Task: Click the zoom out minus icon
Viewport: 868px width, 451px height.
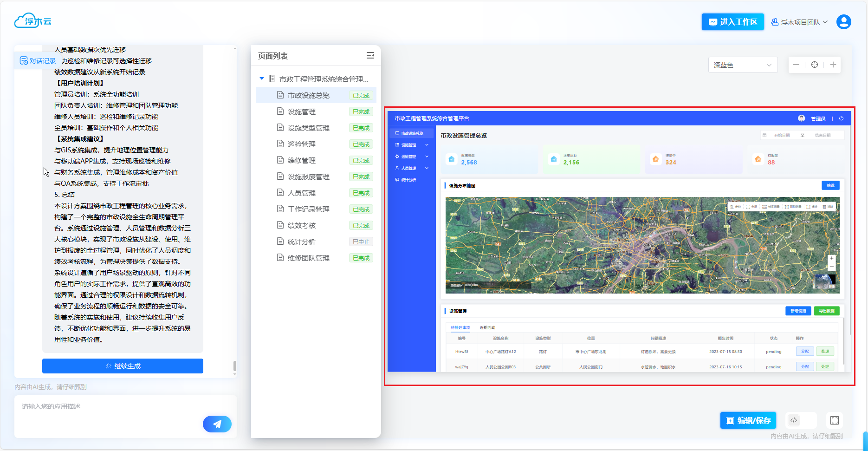Action: (796, 65)
